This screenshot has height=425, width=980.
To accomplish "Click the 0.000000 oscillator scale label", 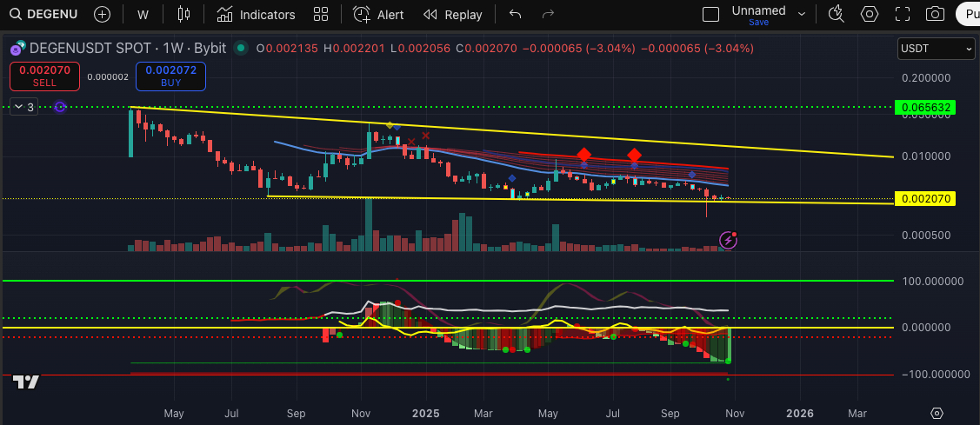I will [x=926, y=328].
